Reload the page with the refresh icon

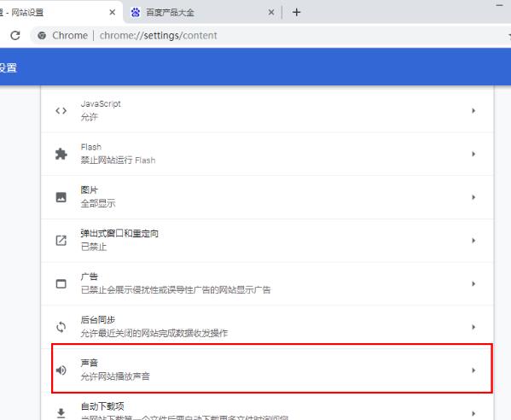tap(15, 35)
